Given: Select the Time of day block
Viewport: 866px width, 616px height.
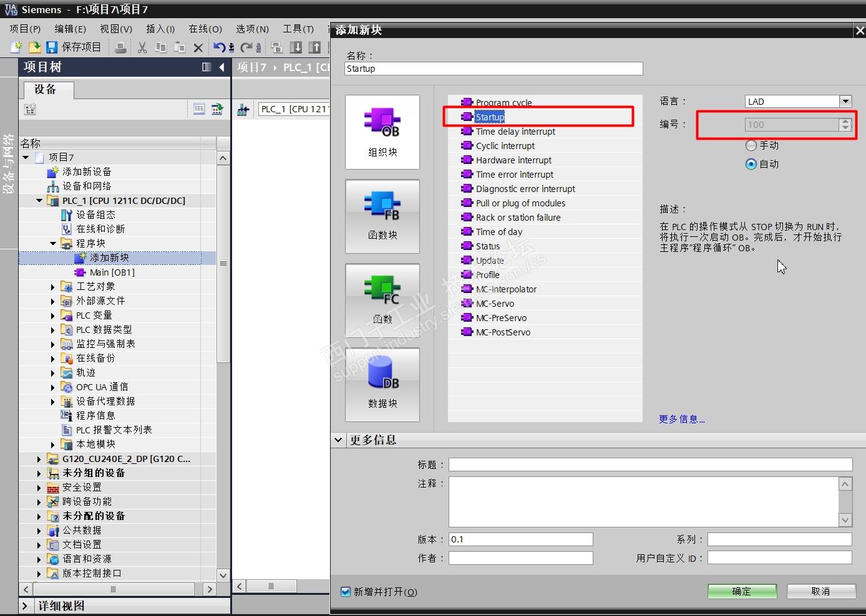Looking at the screenshot, I should click(x=499, y=232).
